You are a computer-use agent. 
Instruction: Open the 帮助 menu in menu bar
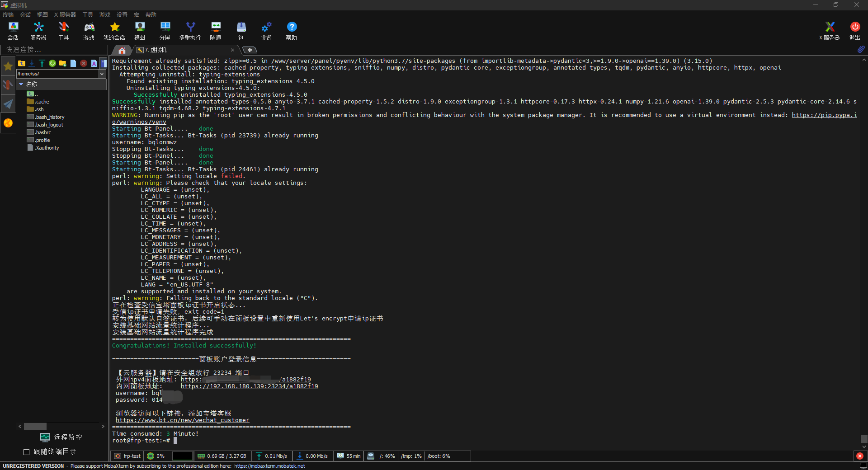(151, 15)
